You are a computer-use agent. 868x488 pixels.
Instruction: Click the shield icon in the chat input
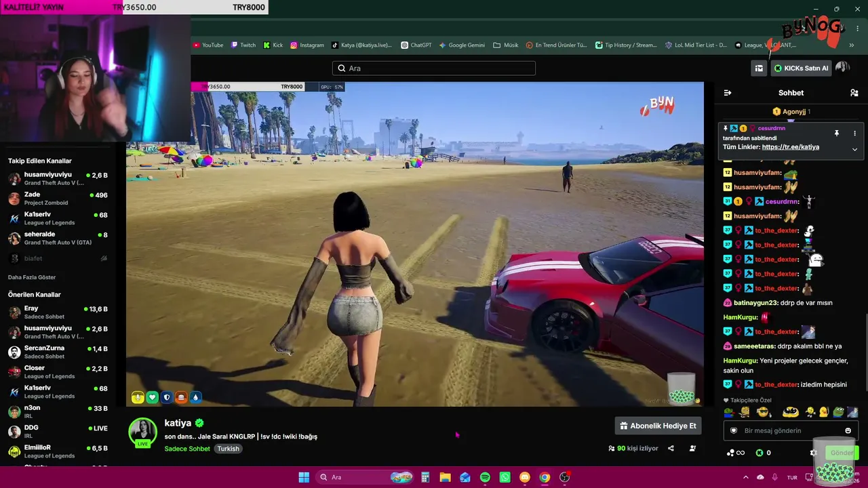point(733,430)
